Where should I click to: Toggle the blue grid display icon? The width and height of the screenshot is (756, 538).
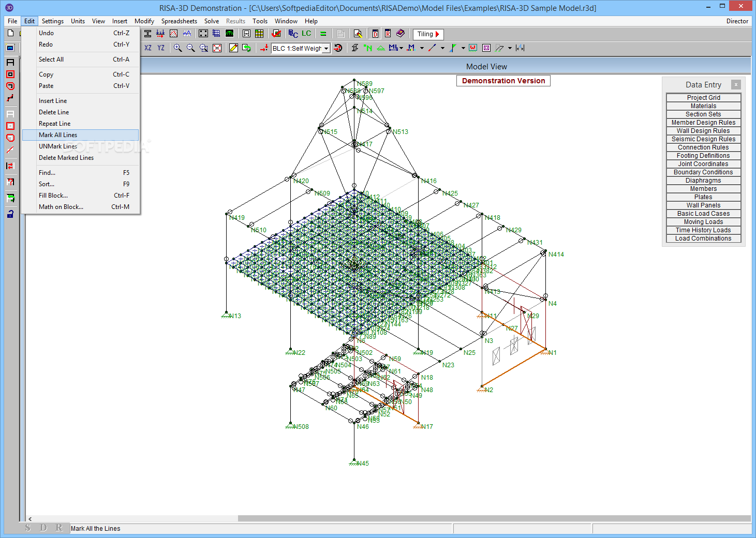216,34
